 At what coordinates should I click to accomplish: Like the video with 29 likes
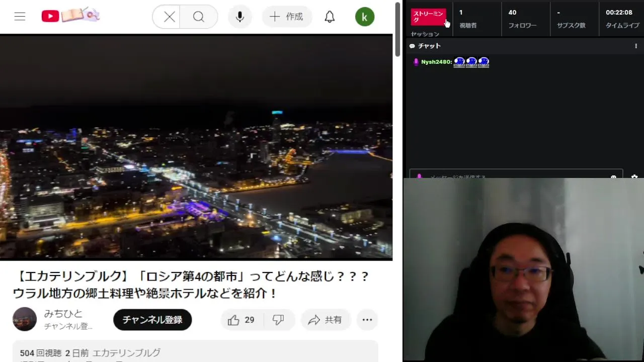coord(241,320)
